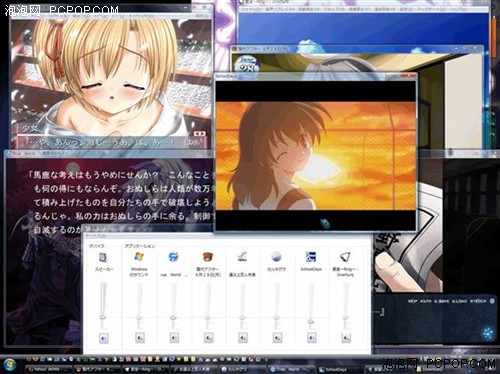
Task: Mute the Speaker device
Action: 104,338
